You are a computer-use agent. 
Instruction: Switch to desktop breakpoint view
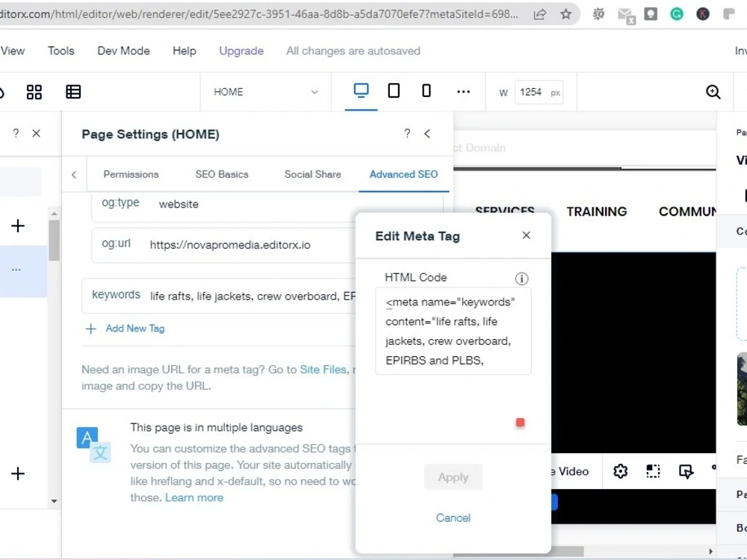(361, 90)
